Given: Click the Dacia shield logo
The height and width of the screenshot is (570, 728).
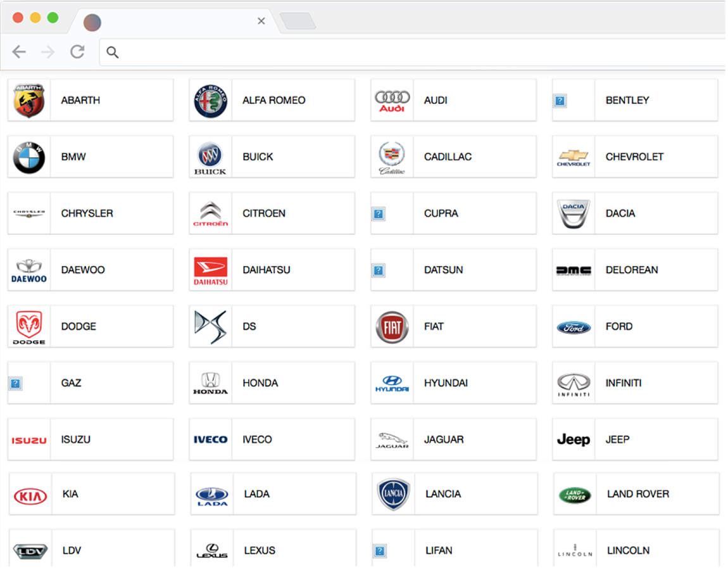Looking at the screenshot, I should pos(574,213).
